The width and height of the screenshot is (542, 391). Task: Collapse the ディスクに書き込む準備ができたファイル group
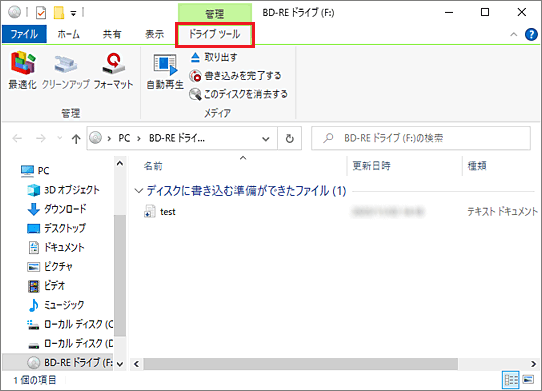(139, 190)
